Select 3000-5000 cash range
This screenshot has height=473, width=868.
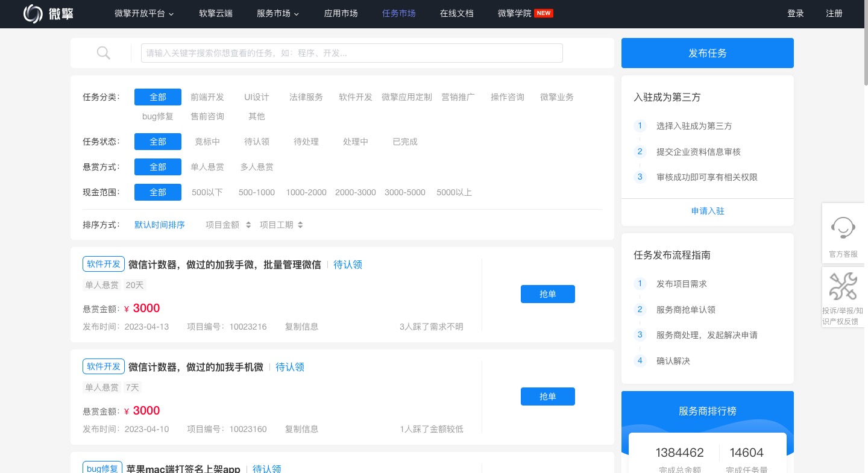click(x=405, y=192)
